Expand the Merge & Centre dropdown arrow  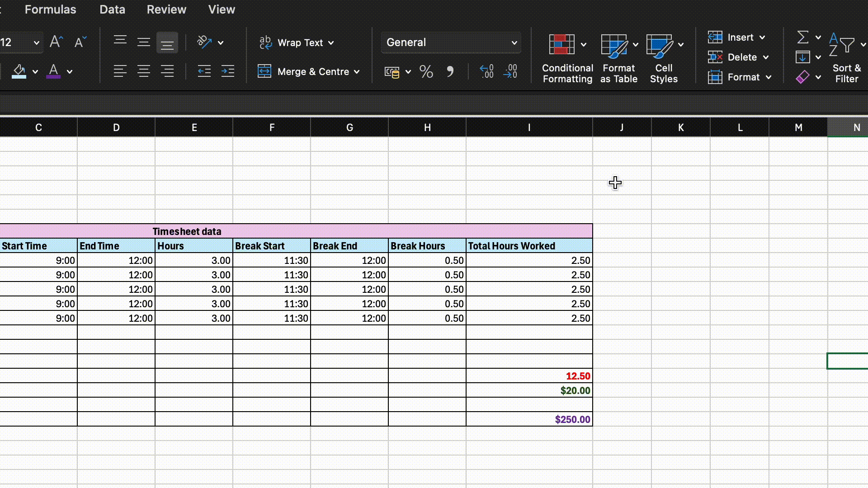pyautogui.click(x=357, y=71)
